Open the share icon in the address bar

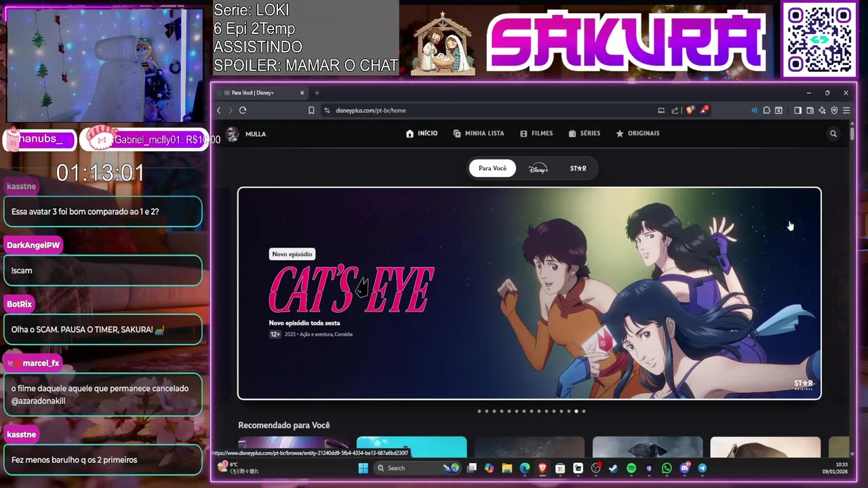pos(675,110)
